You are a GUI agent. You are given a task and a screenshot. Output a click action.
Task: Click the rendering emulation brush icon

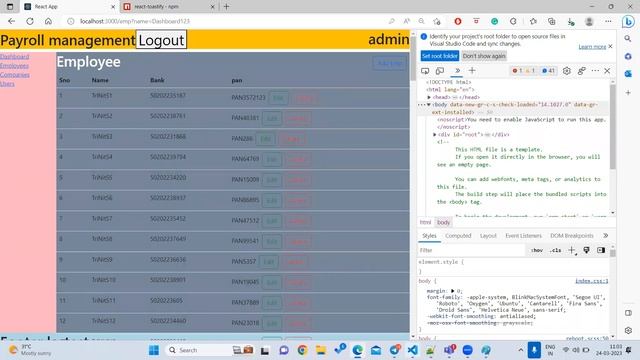(587, 250)
